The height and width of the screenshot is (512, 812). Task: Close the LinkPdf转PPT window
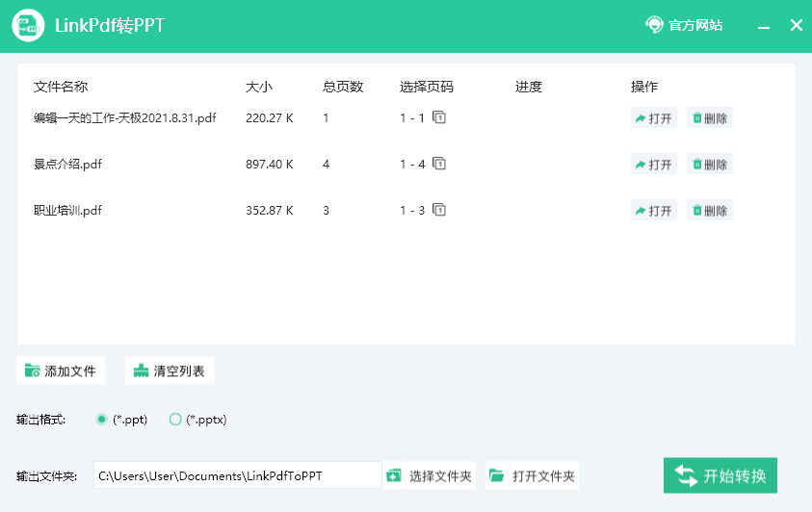(797, 25)
